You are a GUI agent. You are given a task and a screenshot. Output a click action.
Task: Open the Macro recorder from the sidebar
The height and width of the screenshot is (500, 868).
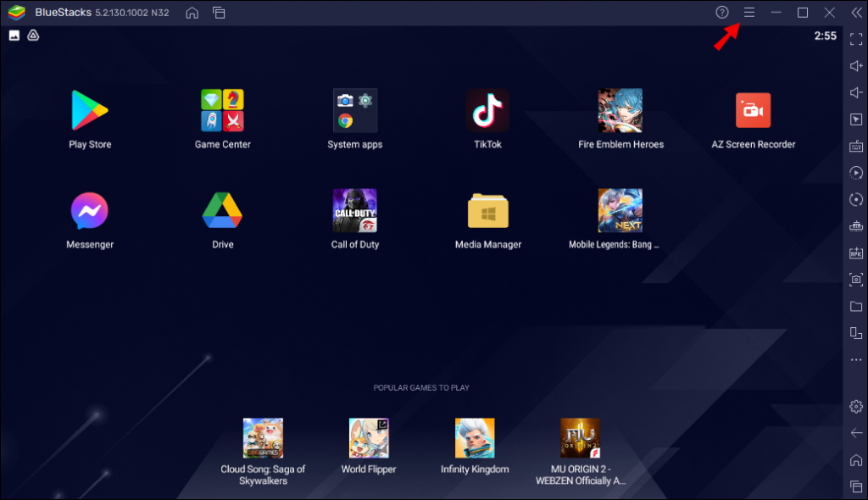click(x=856, y=173)
